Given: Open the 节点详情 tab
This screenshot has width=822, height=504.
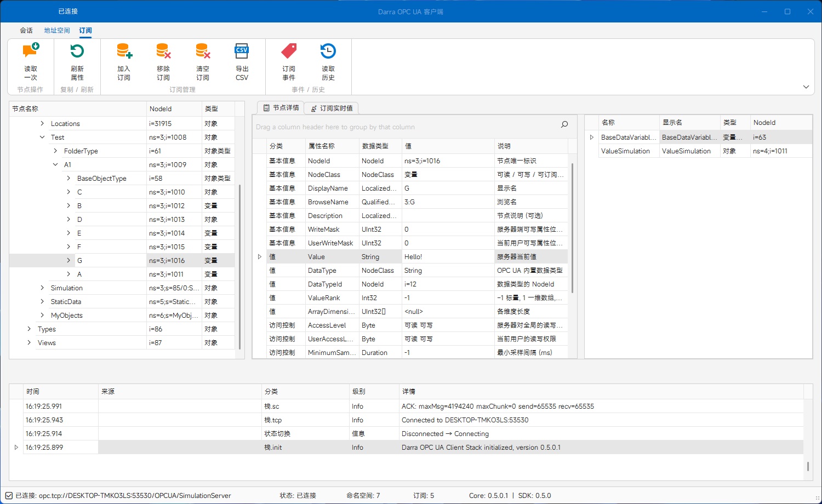Looking at the screenshot, I should pyautogui.click(x=281, y=108).
